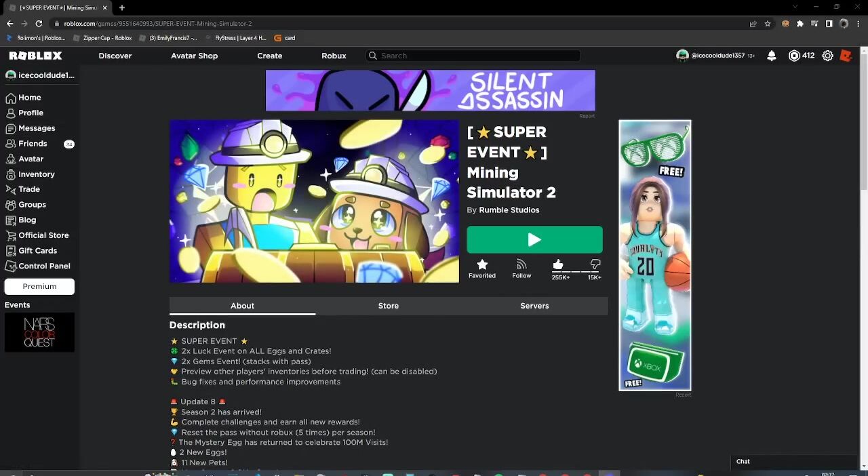Switch to the Servers tab

534,306
